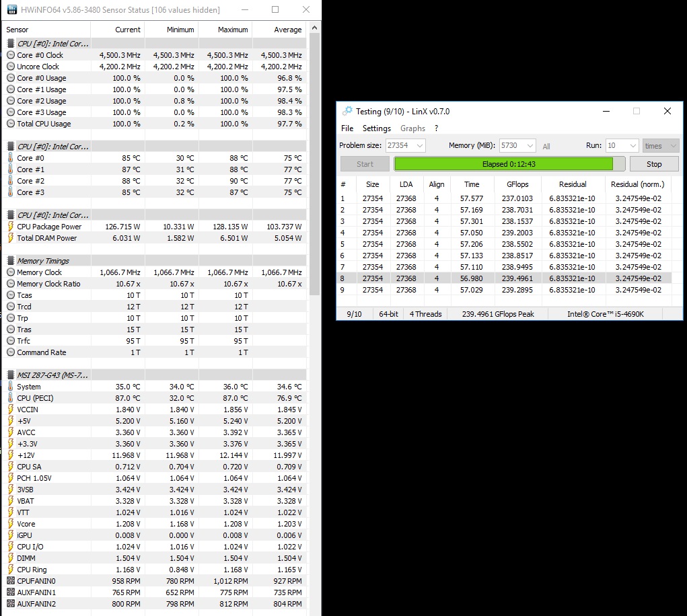Select the PCH 1.05V sensor row

pyautogui.click(x=154, y=477)
